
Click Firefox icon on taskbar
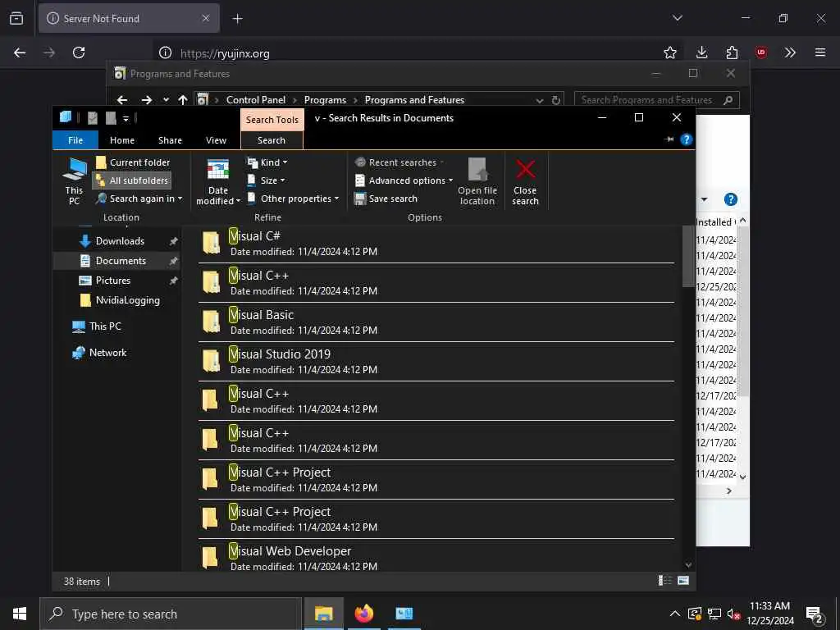(363, 614)
